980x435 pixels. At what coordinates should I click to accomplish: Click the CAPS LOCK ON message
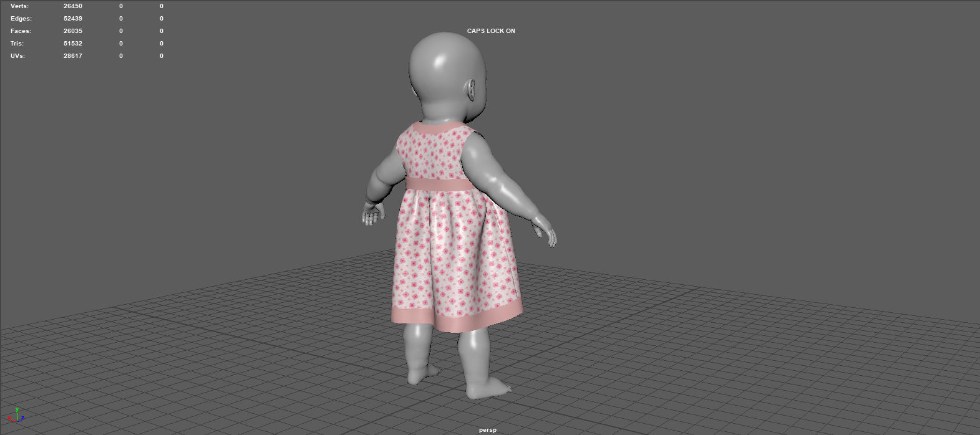coord(491,31)
